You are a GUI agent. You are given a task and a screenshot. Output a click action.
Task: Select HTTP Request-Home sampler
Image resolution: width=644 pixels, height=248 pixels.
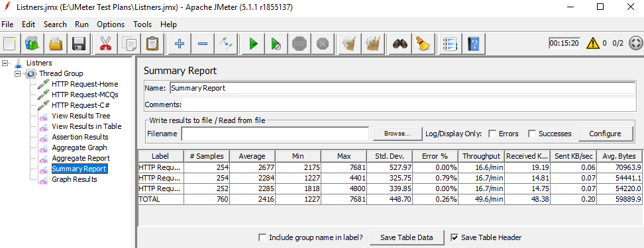click(x=85, y=84)
